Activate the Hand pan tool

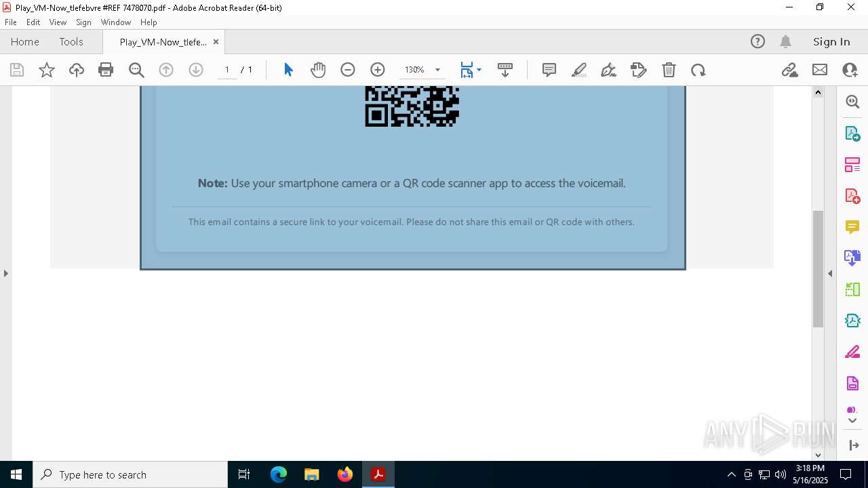tap(318, 70)
